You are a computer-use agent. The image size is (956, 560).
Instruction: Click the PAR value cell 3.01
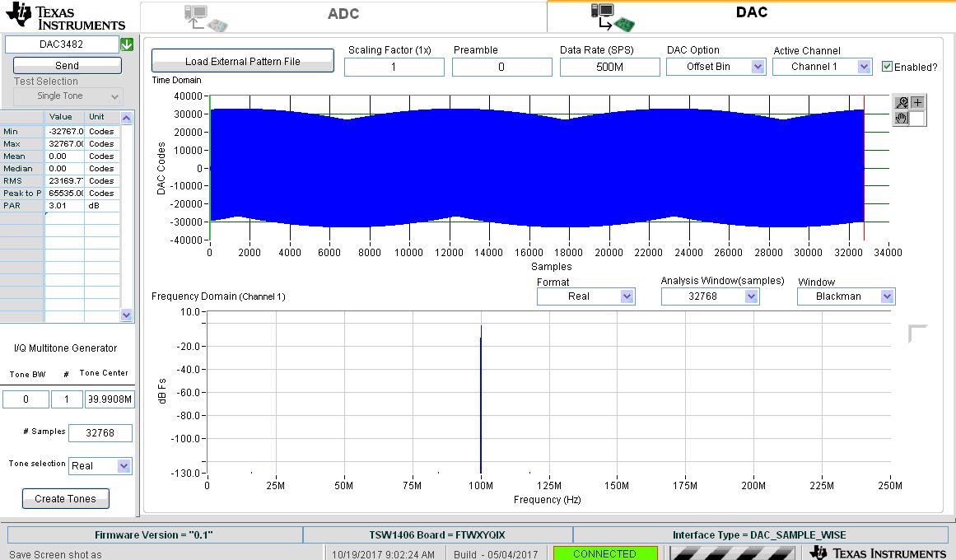point(64,206)
